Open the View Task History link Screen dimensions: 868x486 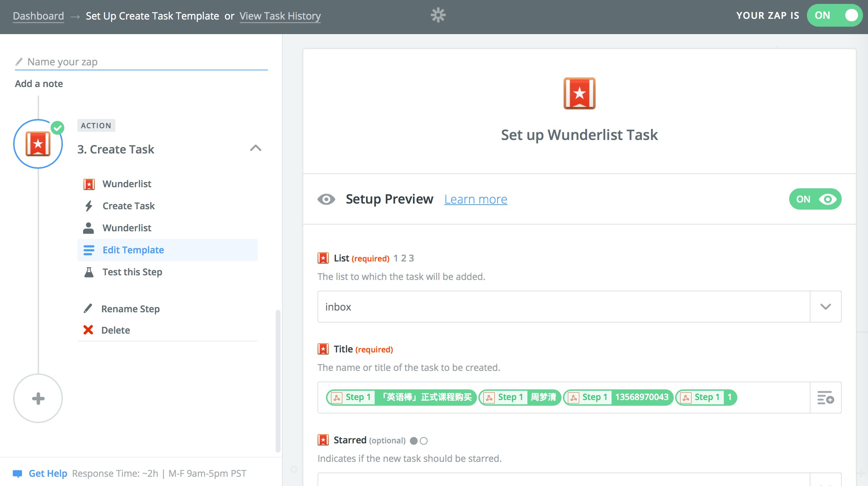[280, 16]
